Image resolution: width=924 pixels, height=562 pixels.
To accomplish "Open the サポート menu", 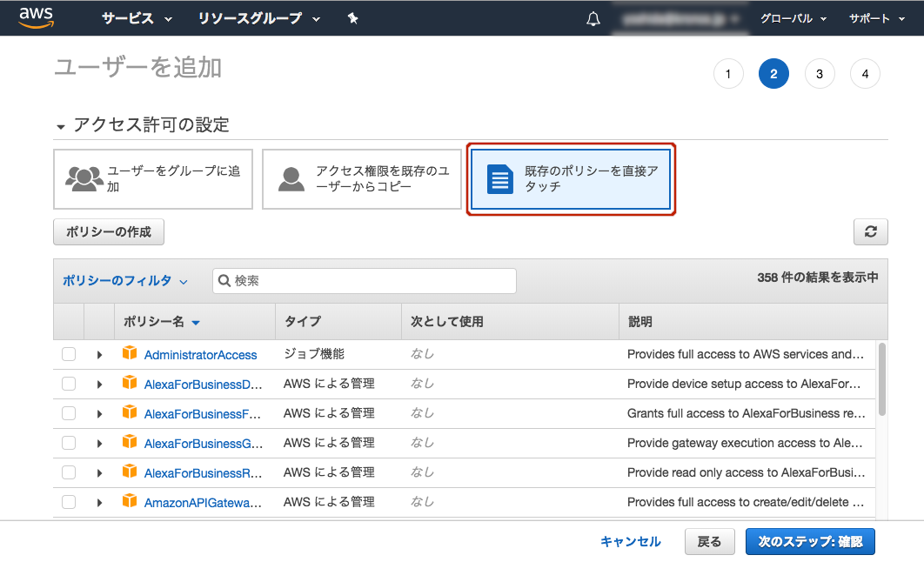I will pos(876,19).
